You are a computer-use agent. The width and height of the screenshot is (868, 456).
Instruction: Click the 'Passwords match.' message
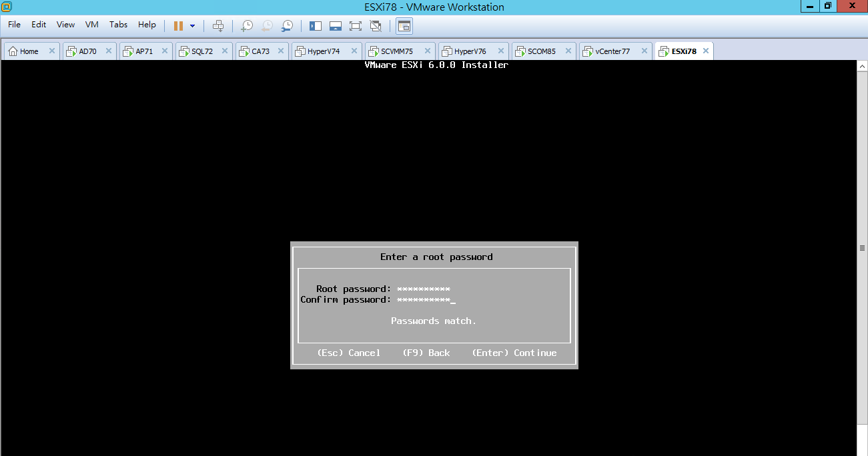click(x=434, y=321)
